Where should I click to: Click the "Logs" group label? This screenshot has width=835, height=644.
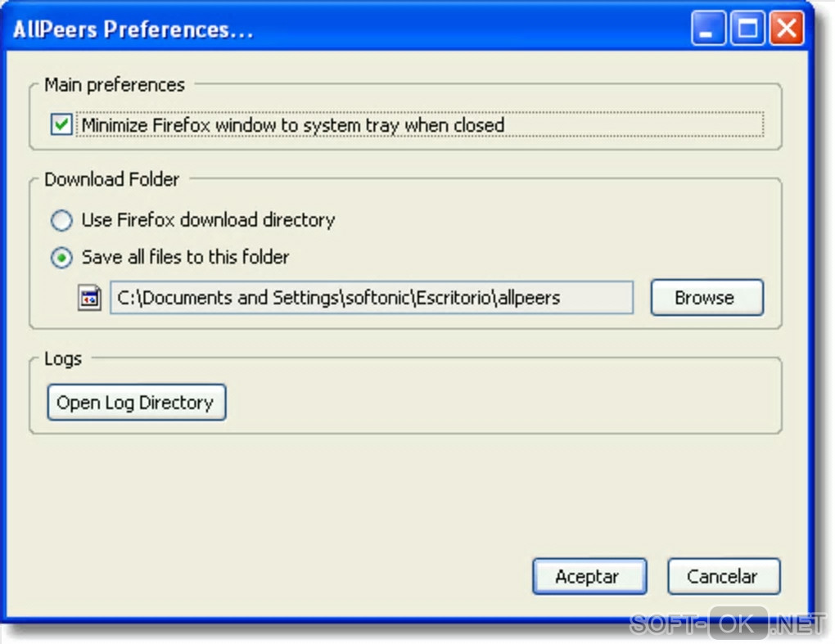point(63,358)
